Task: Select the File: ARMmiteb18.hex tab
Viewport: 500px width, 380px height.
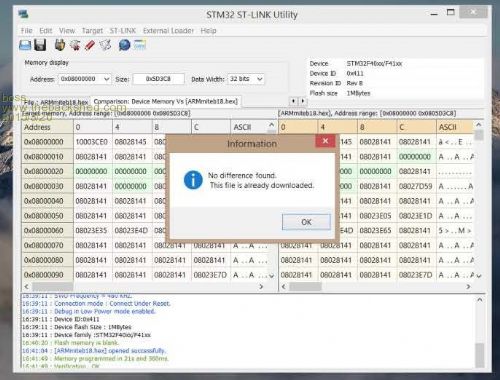Action: click(56, 102)
